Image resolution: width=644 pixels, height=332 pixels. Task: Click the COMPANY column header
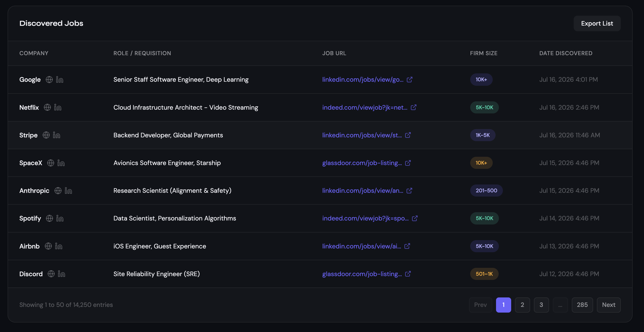tap(34, 53)
